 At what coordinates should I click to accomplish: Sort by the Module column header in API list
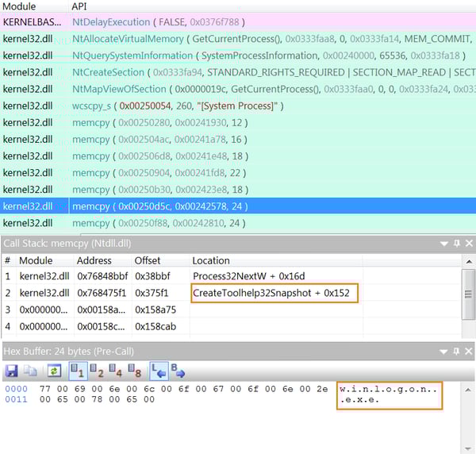[19, 6]
